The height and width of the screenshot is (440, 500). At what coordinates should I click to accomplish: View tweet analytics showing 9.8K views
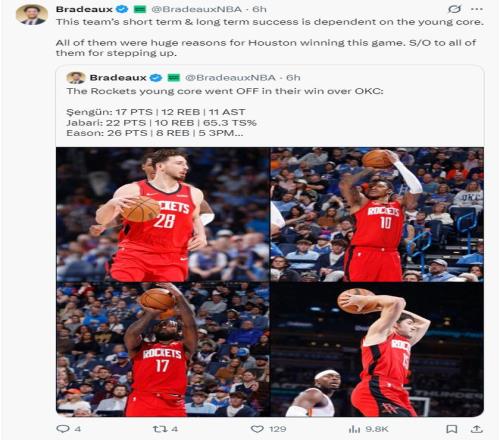[354, 429]
